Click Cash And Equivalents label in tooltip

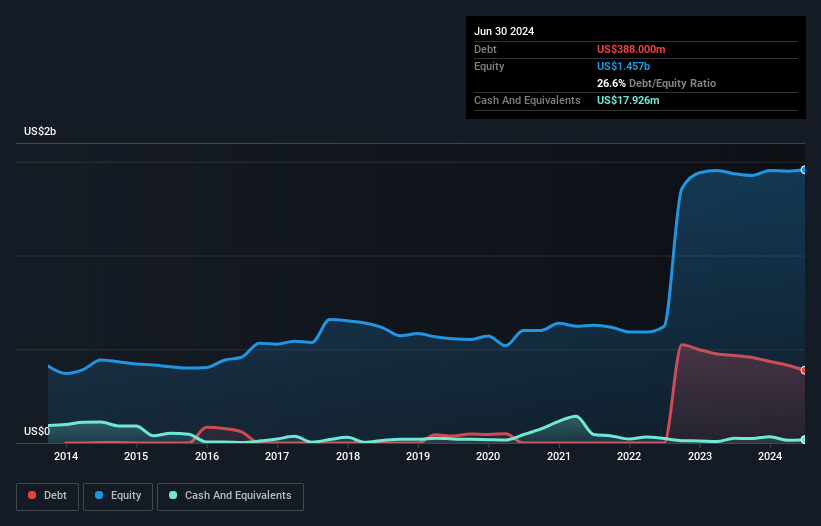[x=527, y=100]
